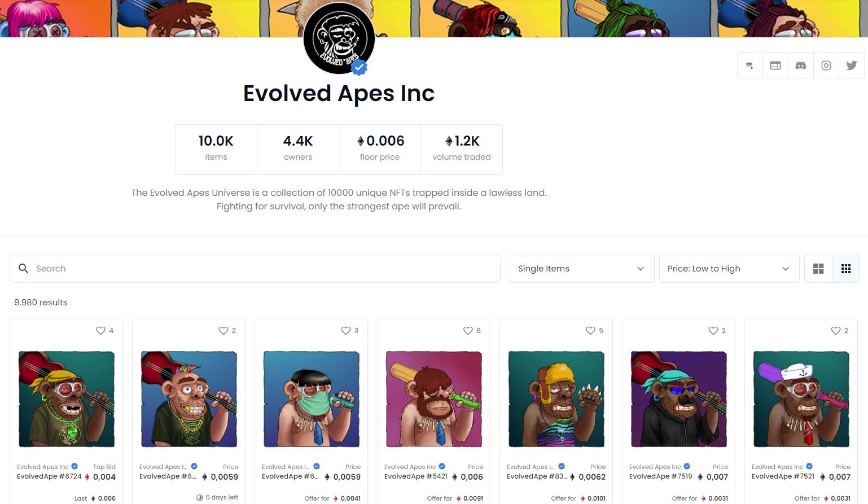Screen dimensions: 868x504
Task: Like EvolvedApe #7521 using heart icon
Action: click(835, 331)
